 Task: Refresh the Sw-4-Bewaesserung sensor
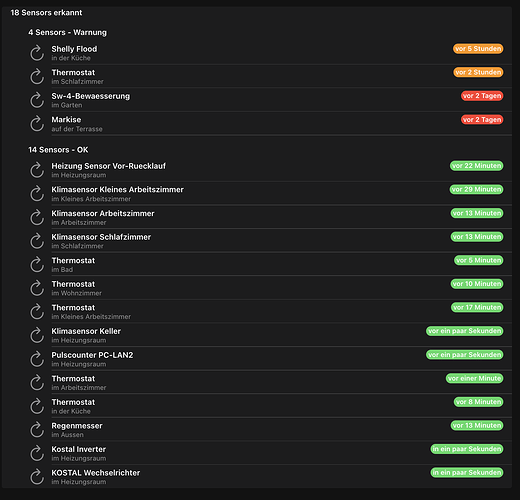pyautogui.click(x=37, y=100)
